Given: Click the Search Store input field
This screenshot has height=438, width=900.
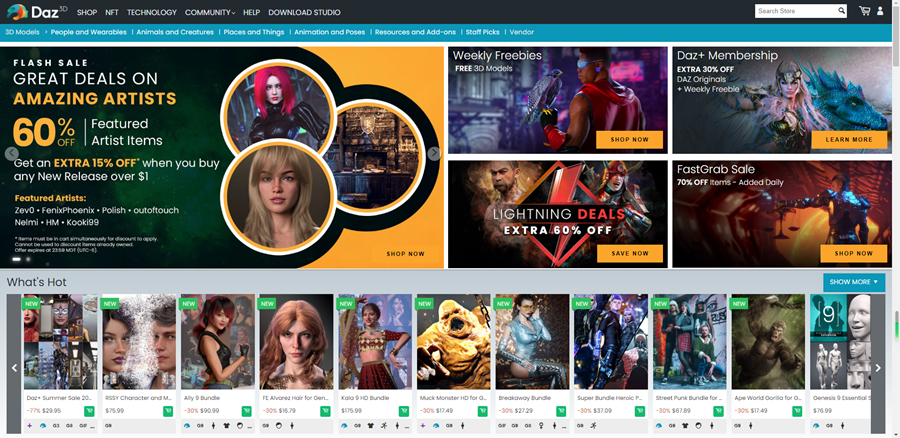Looking at the screenshot, I should [793, 11].
